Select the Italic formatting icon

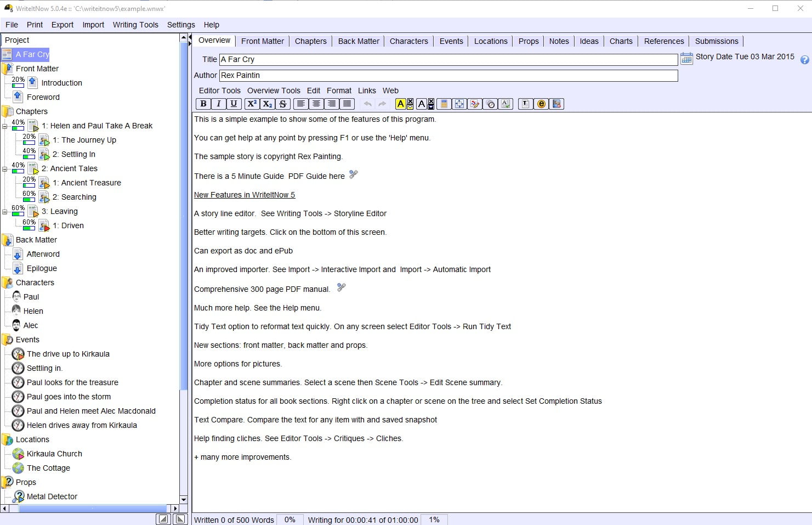pyautogui.click(x=219, y=104)
